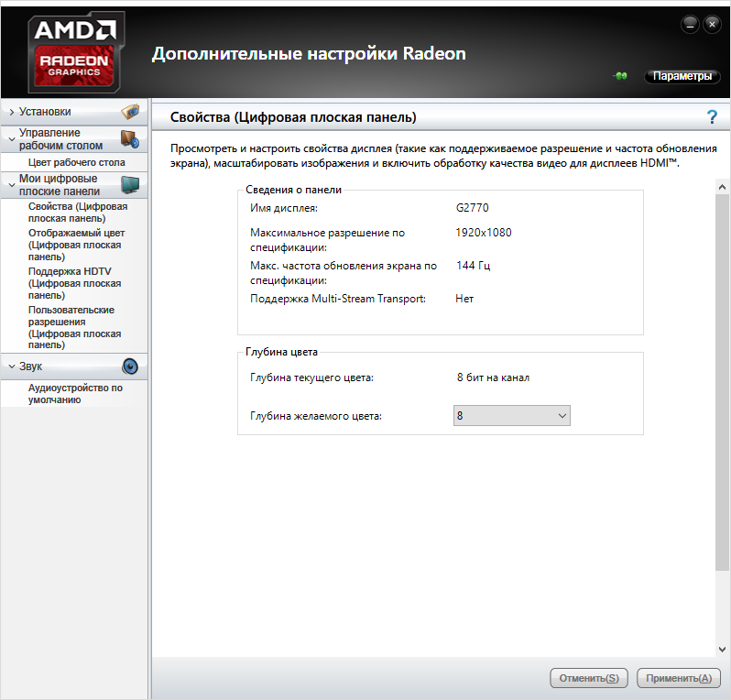The image size is (731, 700).
Task: Click the Параметры button
Action: click(x=682, y=77)
